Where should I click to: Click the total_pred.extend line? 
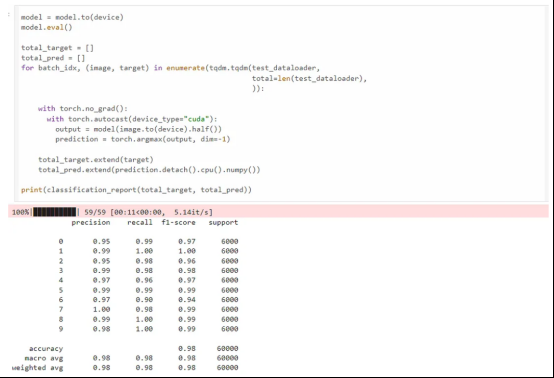pyautogui.click(x=149, y=170)
